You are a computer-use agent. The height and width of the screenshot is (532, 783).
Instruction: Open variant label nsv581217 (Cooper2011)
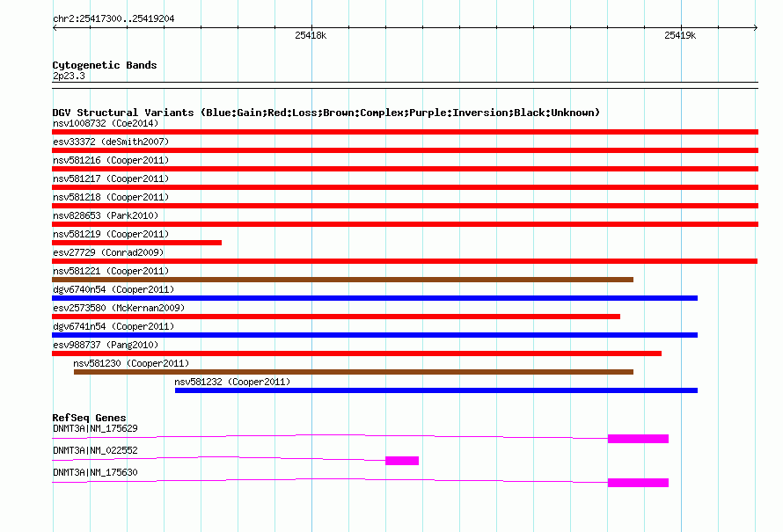[111, 179]
